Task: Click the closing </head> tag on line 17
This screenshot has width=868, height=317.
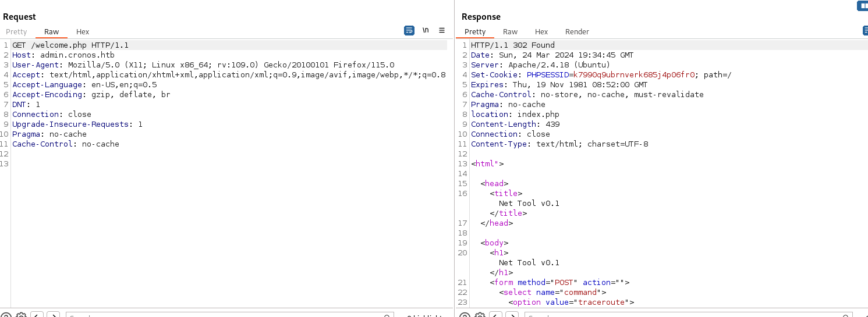Action: point(497,223)
